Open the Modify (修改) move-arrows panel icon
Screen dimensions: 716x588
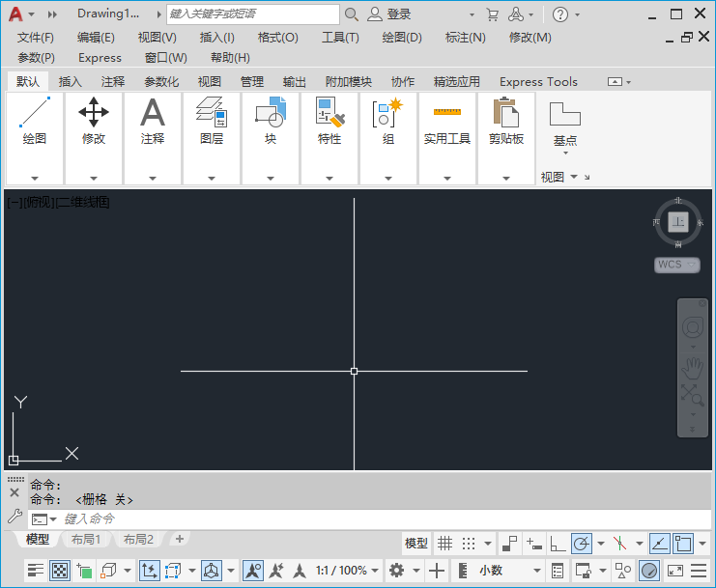pos(94,112)
